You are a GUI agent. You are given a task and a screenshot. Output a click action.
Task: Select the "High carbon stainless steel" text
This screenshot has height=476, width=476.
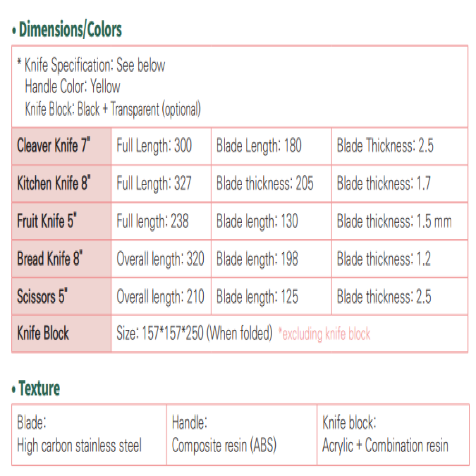79,446
